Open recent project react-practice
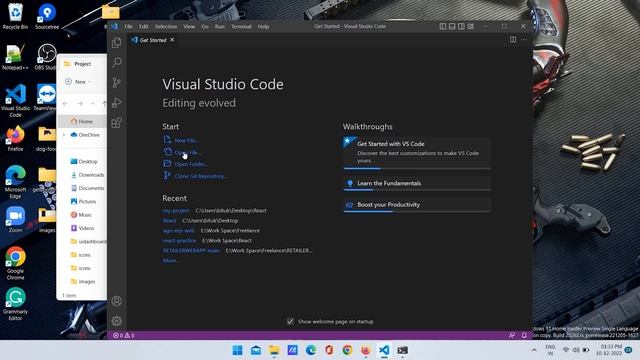 [179, 240]
